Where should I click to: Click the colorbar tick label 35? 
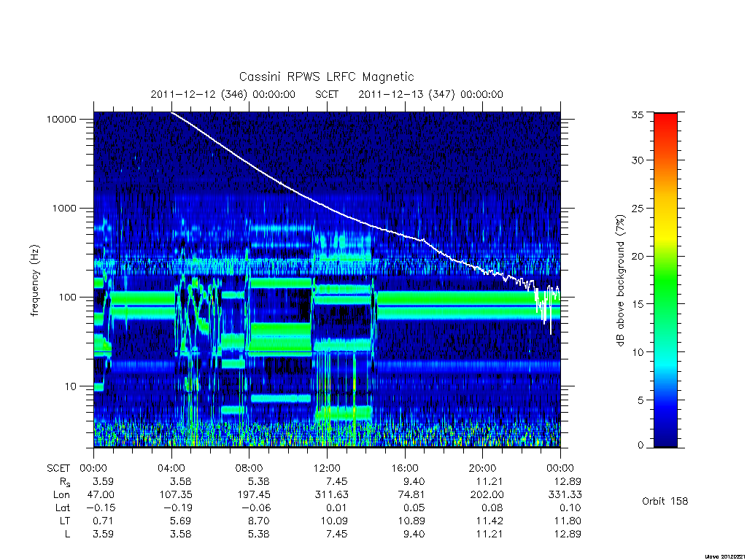click(637, 114)
